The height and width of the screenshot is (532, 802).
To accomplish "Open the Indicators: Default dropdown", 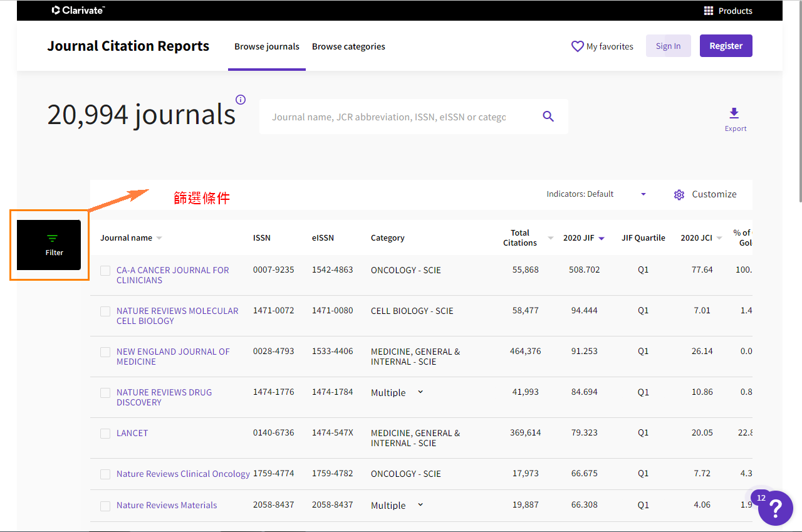I will click(x=596, y=194).
